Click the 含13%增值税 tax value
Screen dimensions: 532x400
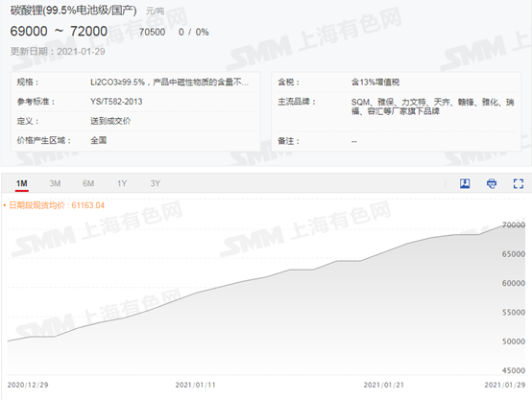375,82
